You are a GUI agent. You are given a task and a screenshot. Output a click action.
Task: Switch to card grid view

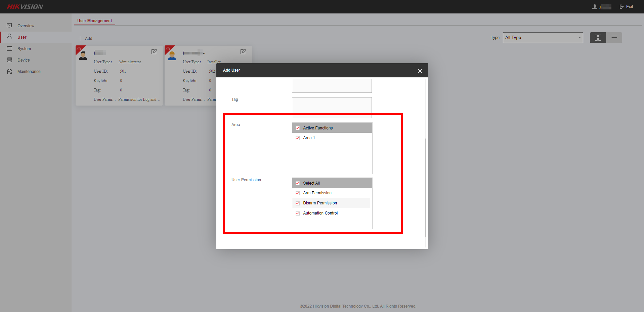598,38
